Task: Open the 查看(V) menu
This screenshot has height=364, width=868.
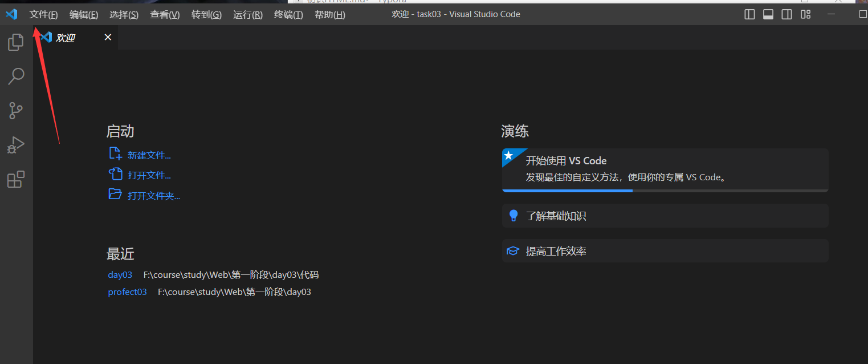Action: (165, 14)
